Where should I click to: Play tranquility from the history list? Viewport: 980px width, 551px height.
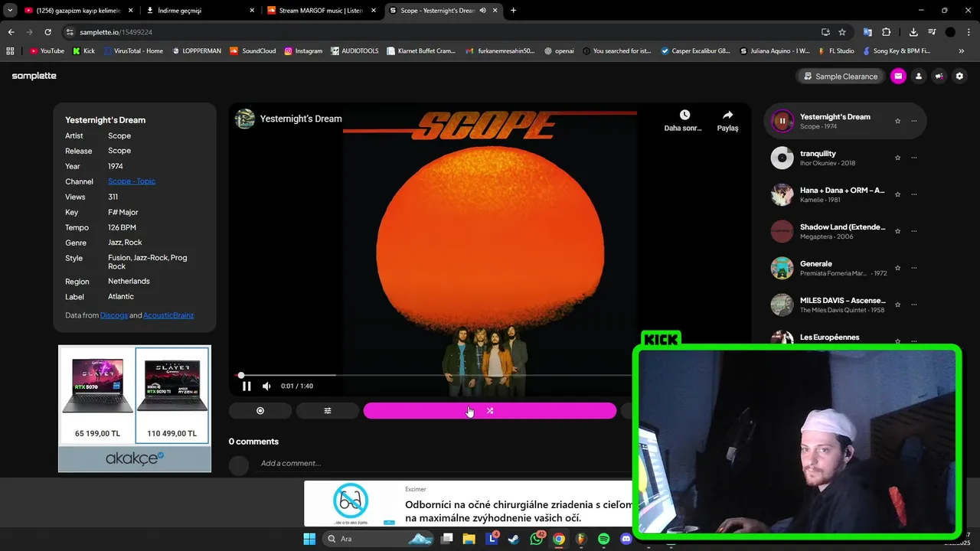782,158
